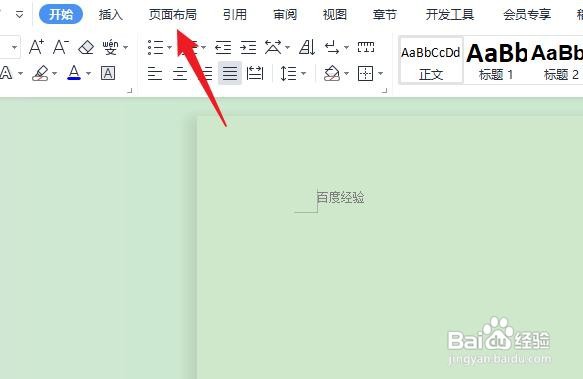Image resolution: width=583 pixels, height=379 pixels.
Task: Open Chinese layout (Asian typography) icon
Action: pos(273,48)
